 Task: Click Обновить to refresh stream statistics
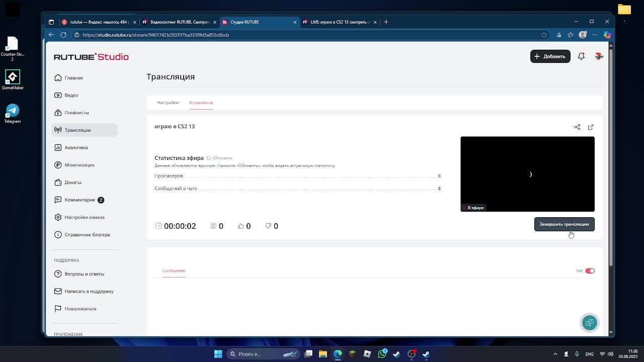click(x=219, y=158)
